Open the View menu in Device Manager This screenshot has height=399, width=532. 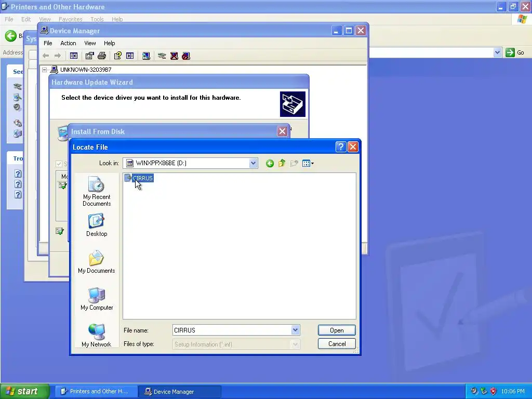(90, 43)
